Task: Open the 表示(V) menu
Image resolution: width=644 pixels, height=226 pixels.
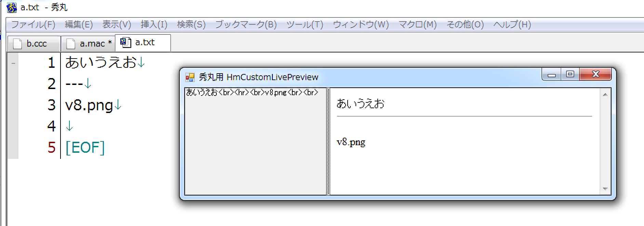Action: pyautogui.click(x=117, y=25)
